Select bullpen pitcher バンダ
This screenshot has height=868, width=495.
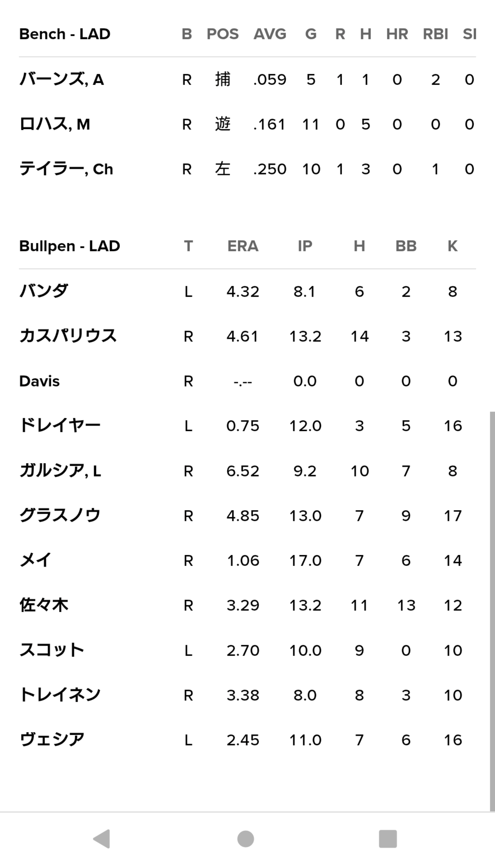(x=44, y=291)
